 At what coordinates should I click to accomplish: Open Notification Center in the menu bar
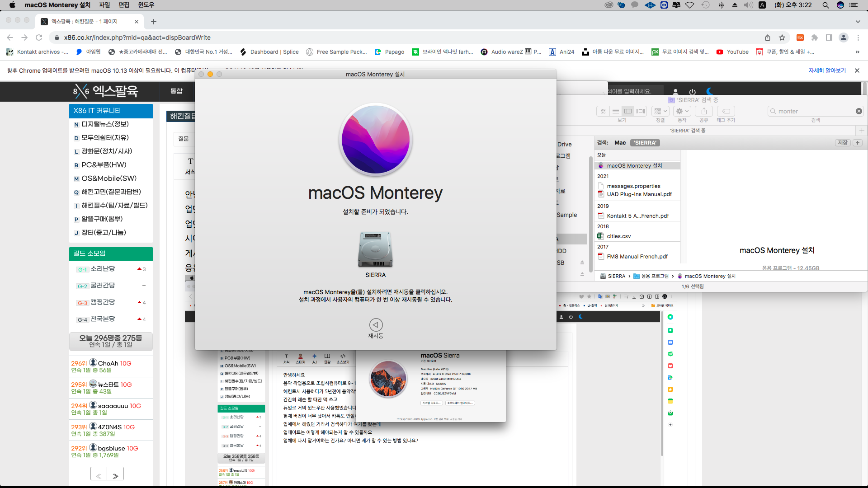pyautogui.click(x=854, y=5)
